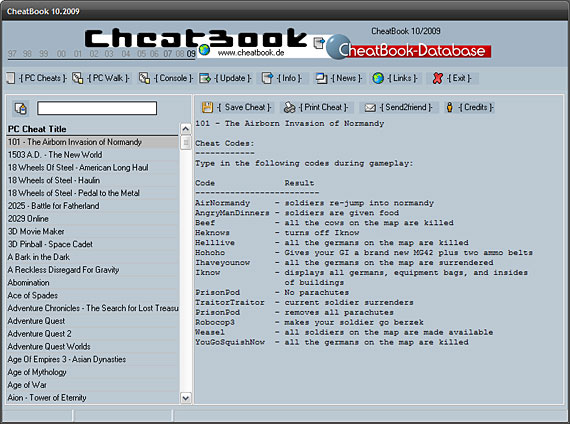Open the Info menu item
The width and height of the screenshot is (570, 424).
coord(289,78)
